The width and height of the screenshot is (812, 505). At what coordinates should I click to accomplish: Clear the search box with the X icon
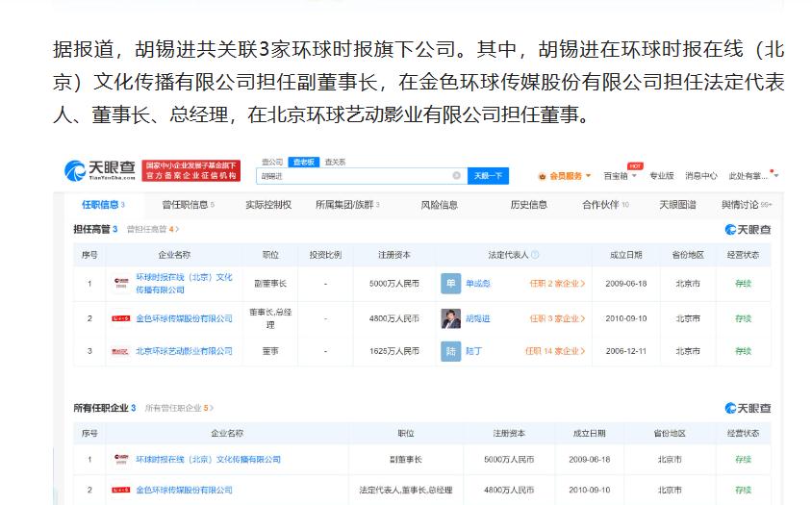(x=456, y=176)
